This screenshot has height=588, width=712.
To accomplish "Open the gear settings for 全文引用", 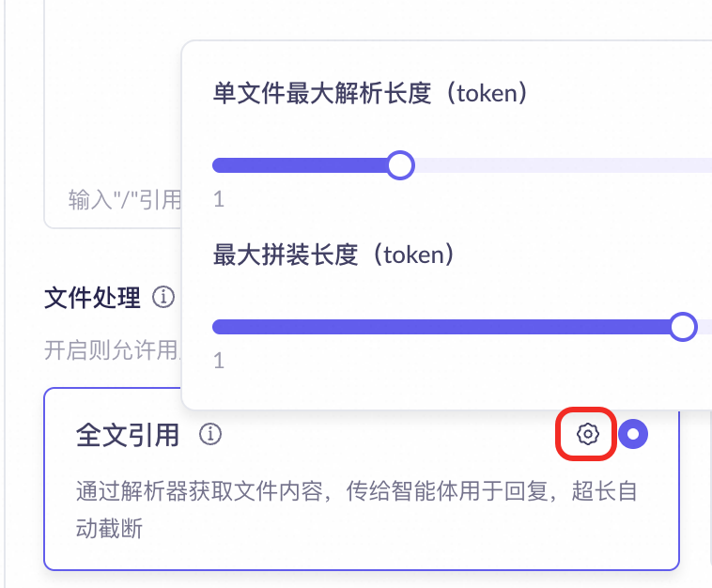I will pos(587,434).
